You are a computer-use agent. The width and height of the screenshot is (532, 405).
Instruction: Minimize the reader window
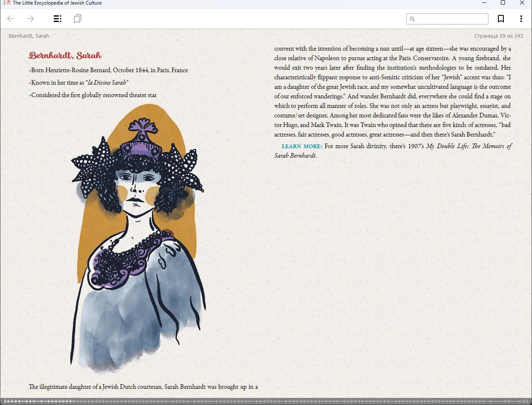(x=484, y=3)
